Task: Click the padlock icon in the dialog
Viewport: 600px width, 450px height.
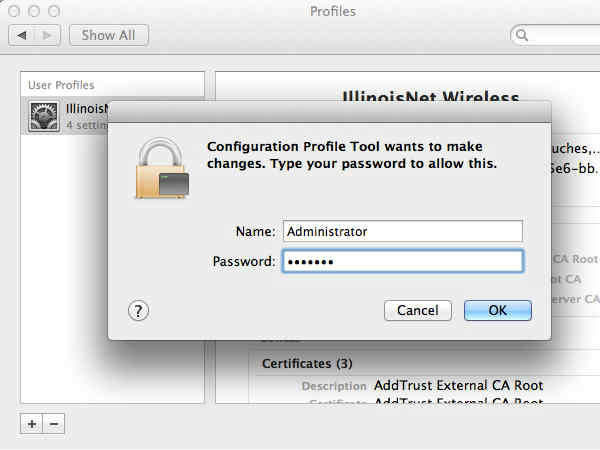Action: [x=162, y=167]
